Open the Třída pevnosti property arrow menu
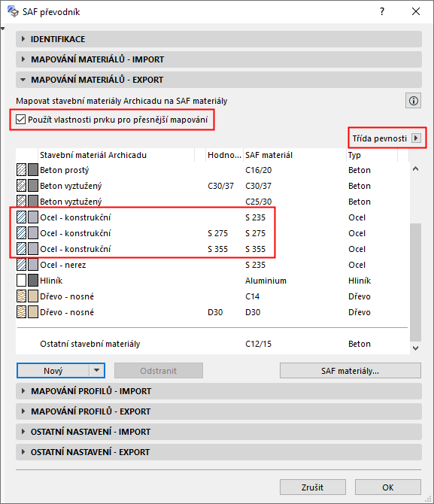Screen dimensions: 434x504 (x=416, y=138)
